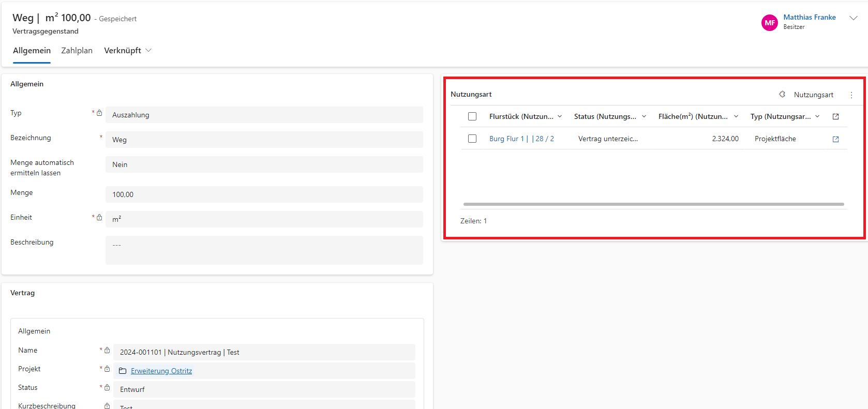Open the Status column header dropdown

click(x=644, y=116)
